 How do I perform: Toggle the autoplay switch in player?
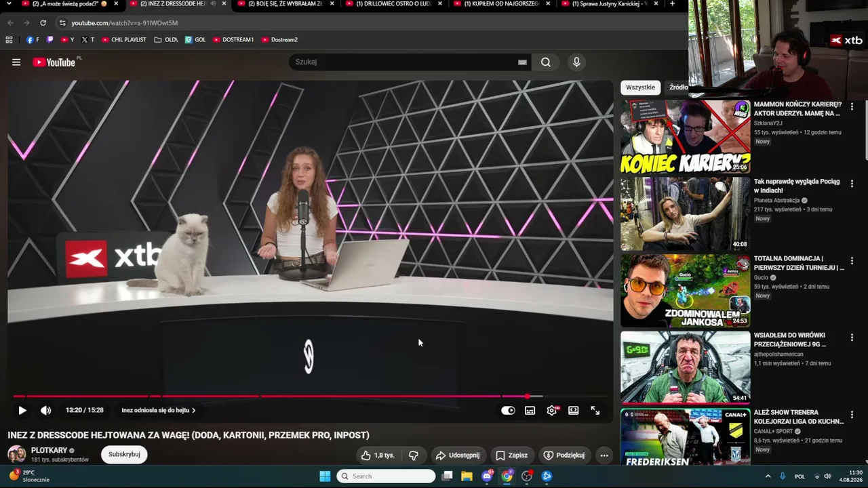pyautogui.click(x=508, y=410)
